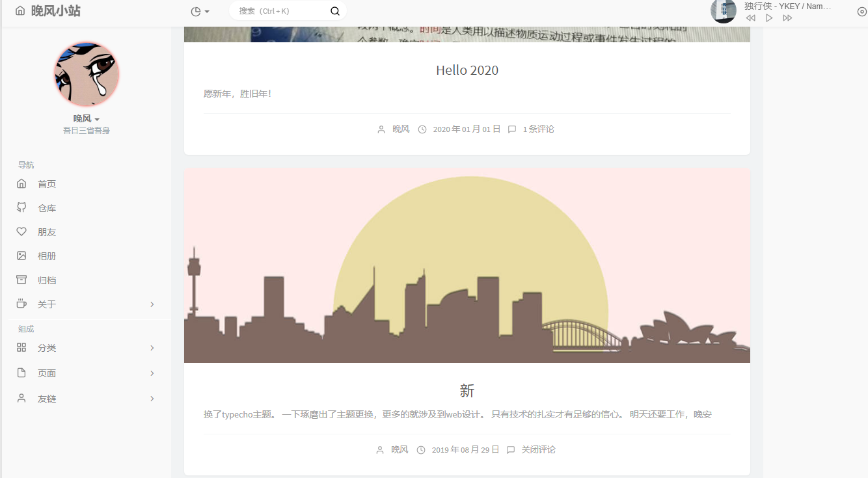Expand the 友链 chevron
The width and height of the screenshot is (868, 478).
pyautogui.click(x=152, y=399)
